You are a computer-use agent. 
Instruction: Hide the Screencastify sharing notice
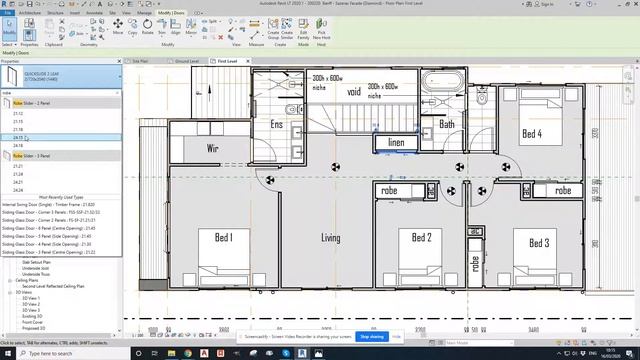pos(396,337)
